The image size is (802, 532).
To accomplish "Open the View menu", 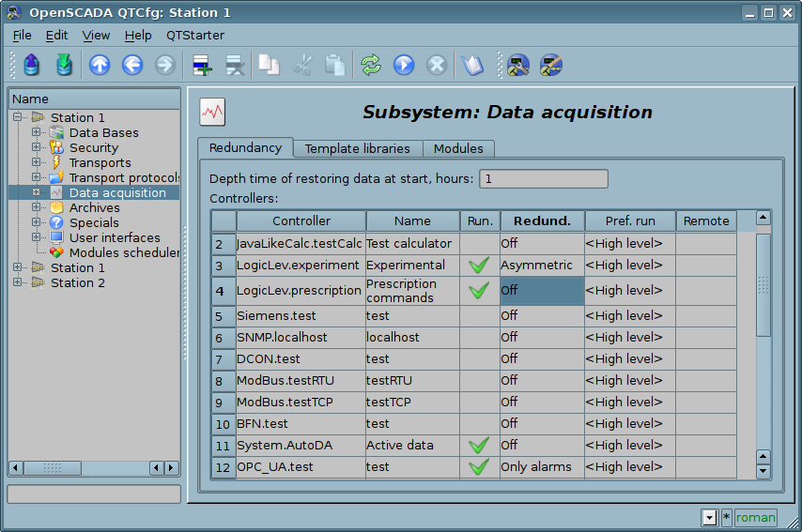I will 96,36.
